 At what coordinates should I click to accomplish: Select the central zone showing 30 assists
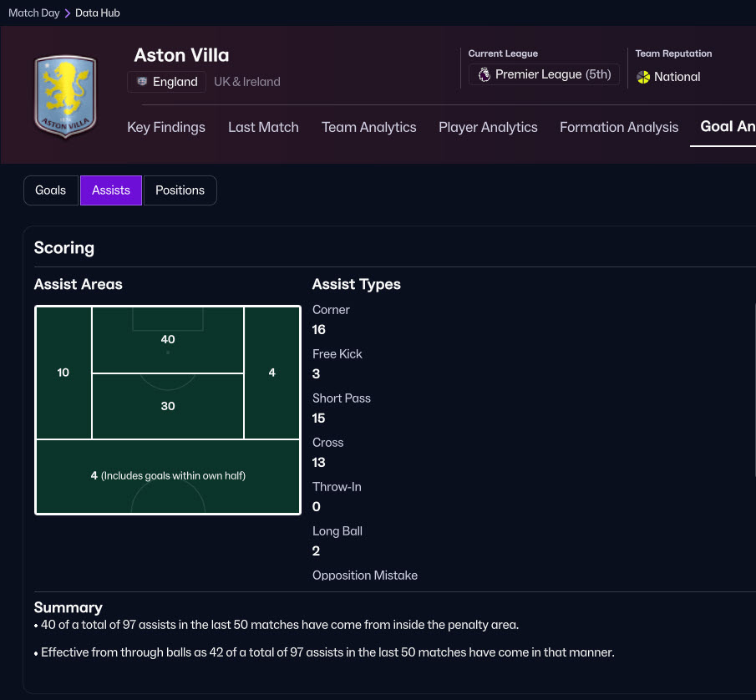pyautogui.click(x=168, y=406)
